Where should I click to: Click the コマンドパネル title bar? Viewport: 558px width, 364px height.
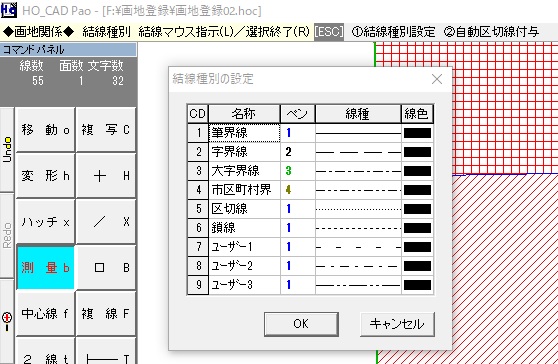click(68, 49)
